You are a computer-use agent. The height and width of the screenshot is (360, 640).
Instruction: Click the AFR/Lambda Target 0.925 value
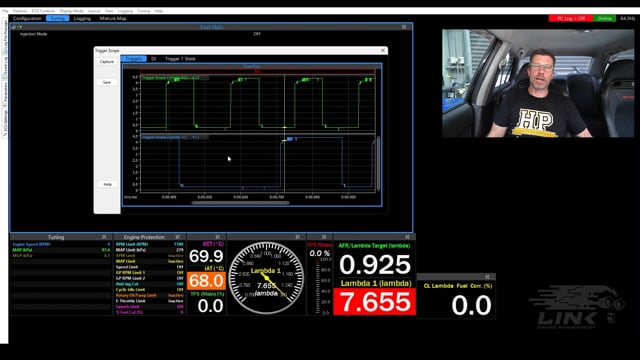tap(375, 264)
